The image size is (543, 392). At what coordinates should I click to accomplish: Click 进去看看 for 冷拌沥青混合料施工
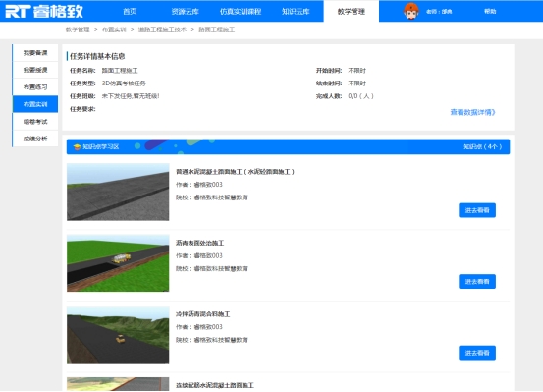tap(477, 353)
